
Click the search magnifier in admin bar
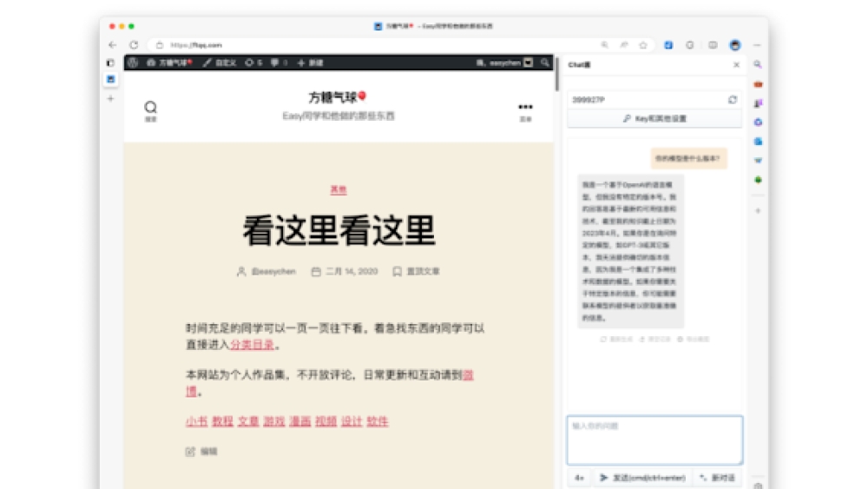(545, 63)
